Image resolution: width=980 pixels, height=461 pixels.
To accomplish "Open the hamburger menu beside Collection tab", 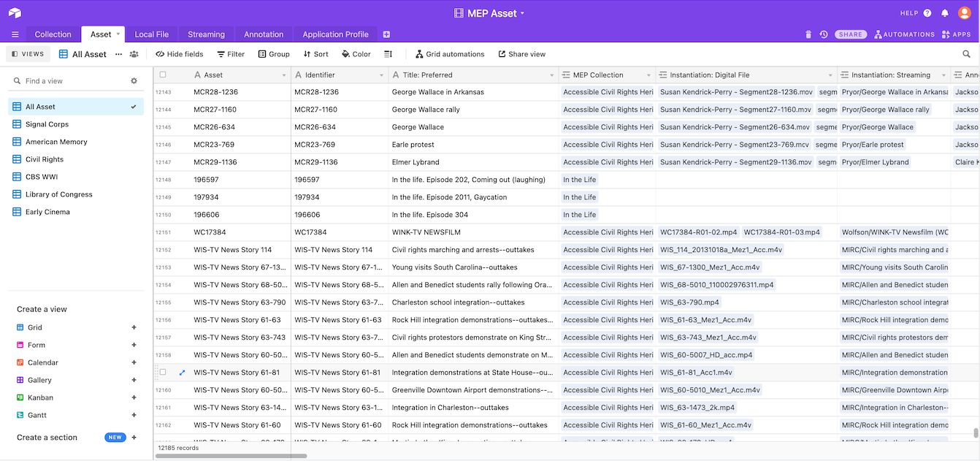I will (15, 34).
